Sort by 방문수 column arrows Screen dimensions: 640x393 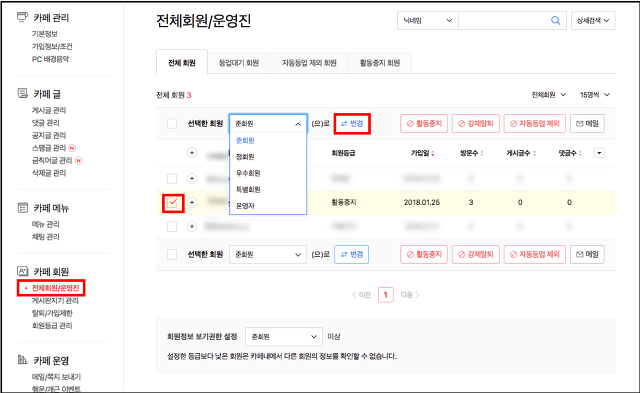pos(482,153)
